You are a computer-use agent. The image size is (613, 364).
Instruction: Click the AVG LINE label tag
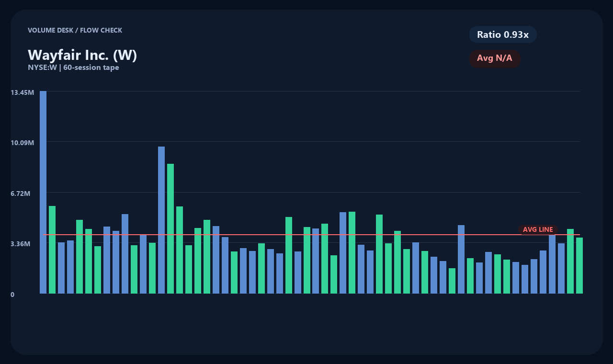538,230
